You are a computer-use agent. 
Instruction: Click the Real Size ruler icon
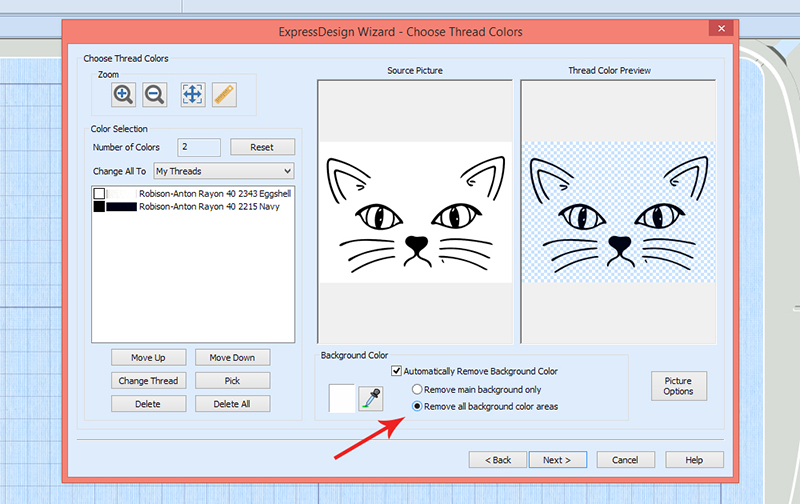pyautogui.click(x=224, y=94)
